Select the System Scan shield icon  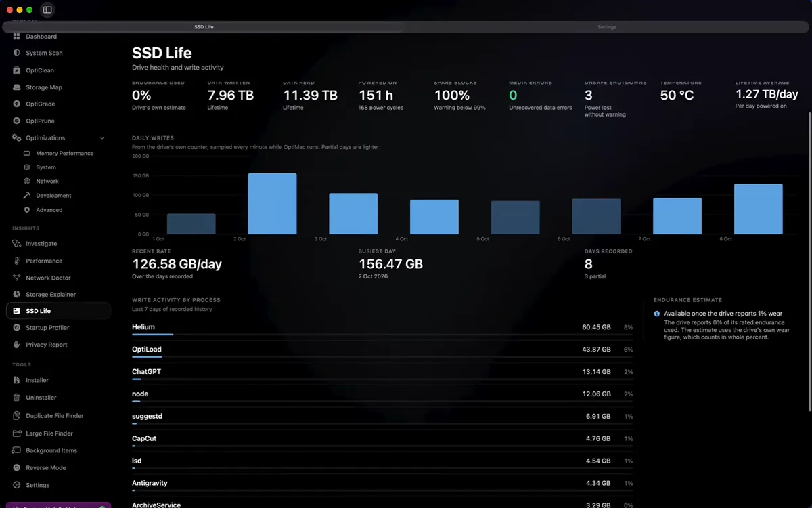point(17,53)
